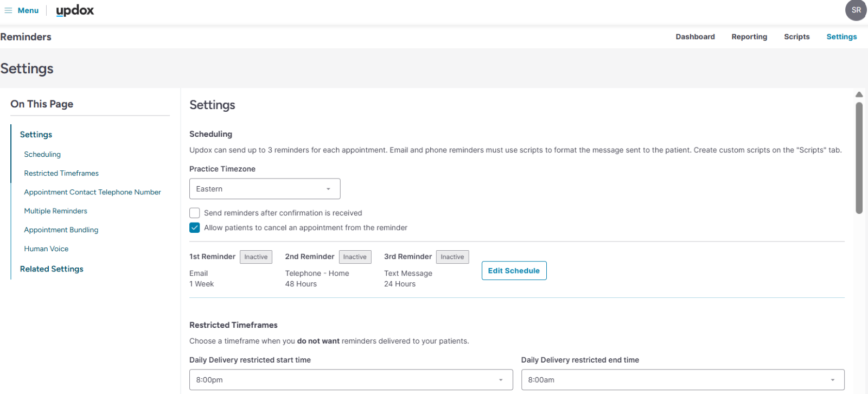
Task: Navigate to Human Voice section
Action: (x=46, y=249)
